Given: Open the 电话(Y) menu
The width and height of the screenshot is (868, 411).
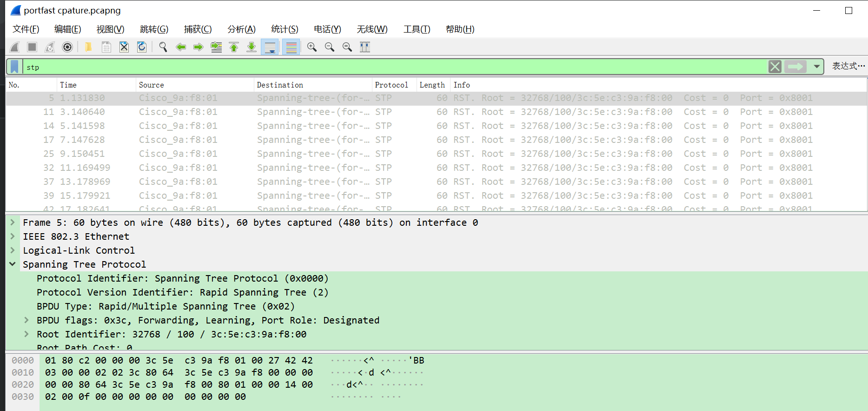Looking at the screenshot, I should [x=328, y=29].
